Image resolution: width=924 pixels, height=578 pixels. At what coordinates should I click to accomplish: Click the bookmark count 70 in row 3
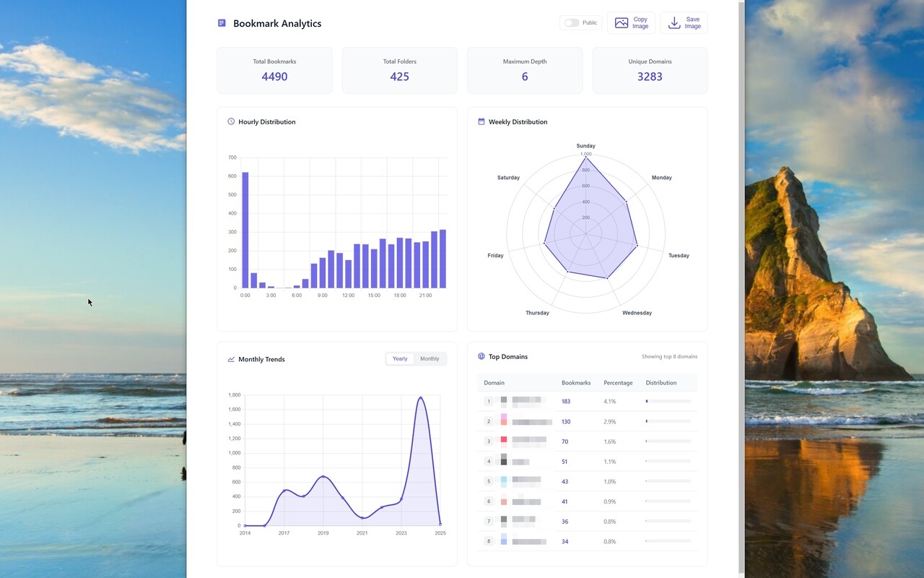(x=565, y=441)
